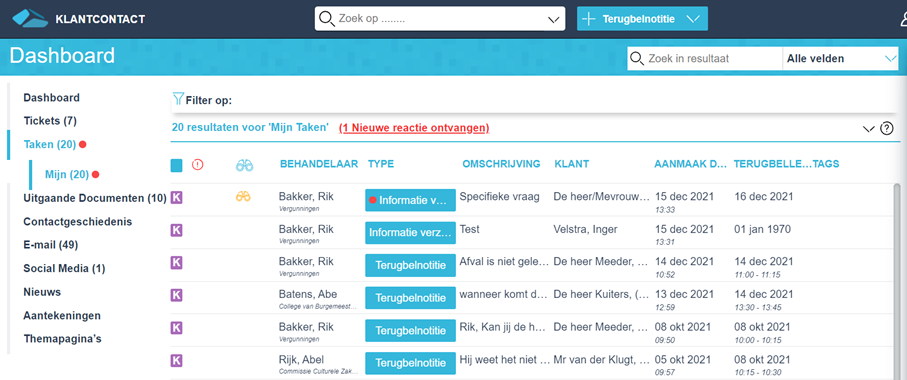
Task: Click purple K icon for Velstra, Inger row
Action: click(x=176, y=230)
